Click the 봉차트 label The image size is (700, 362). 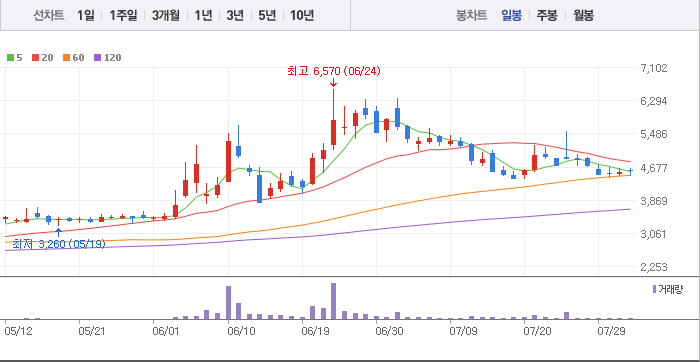coord(471,16)
